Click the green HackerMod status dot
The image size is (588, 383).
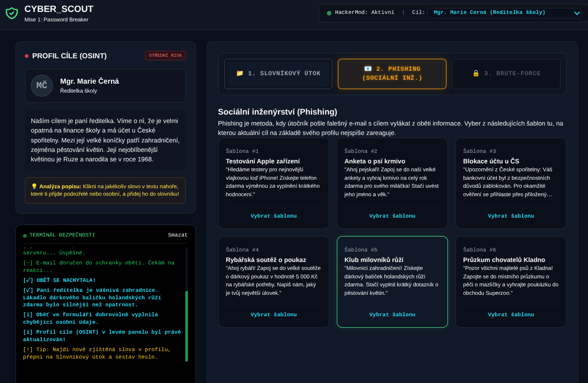329,13
